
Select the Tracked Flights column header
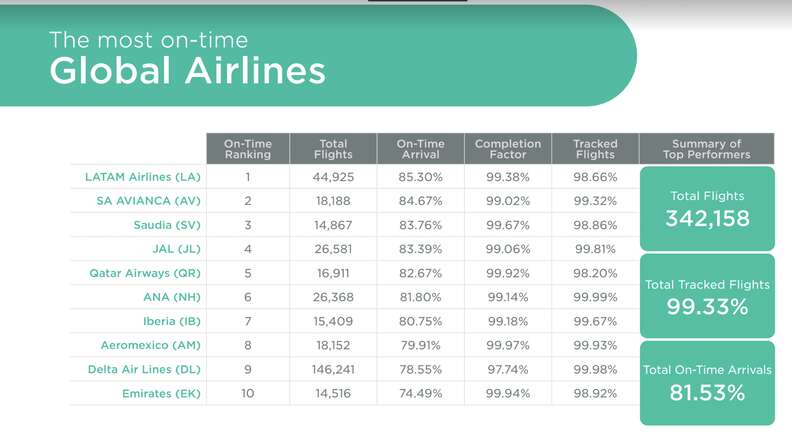[595, 149]
